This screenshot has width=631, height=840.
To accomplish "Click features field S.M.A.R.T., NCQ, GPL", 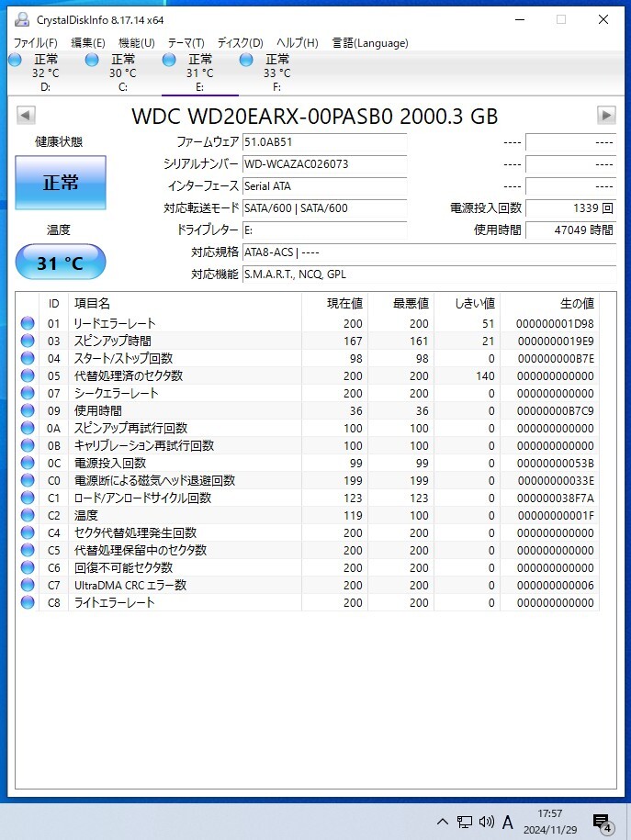I will click(429, 274).
